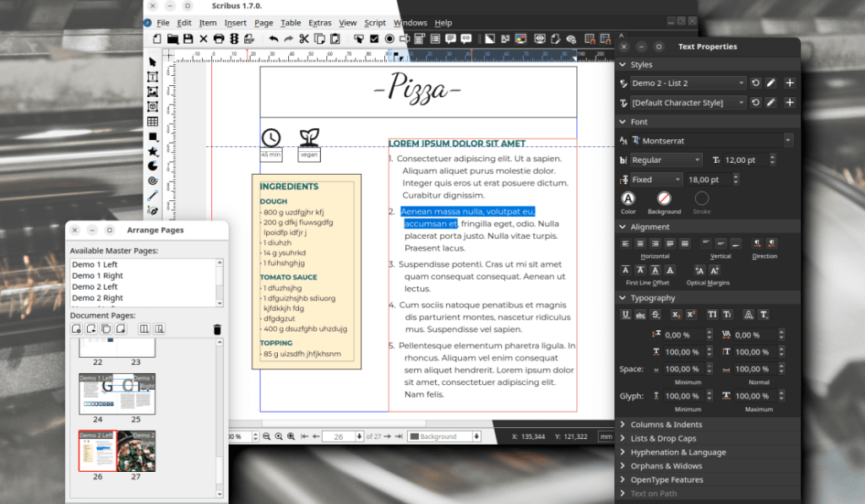Toggle center horizontal text alignment
The width and height of the screenshot is (865, 504).
(x=640, y=243)
